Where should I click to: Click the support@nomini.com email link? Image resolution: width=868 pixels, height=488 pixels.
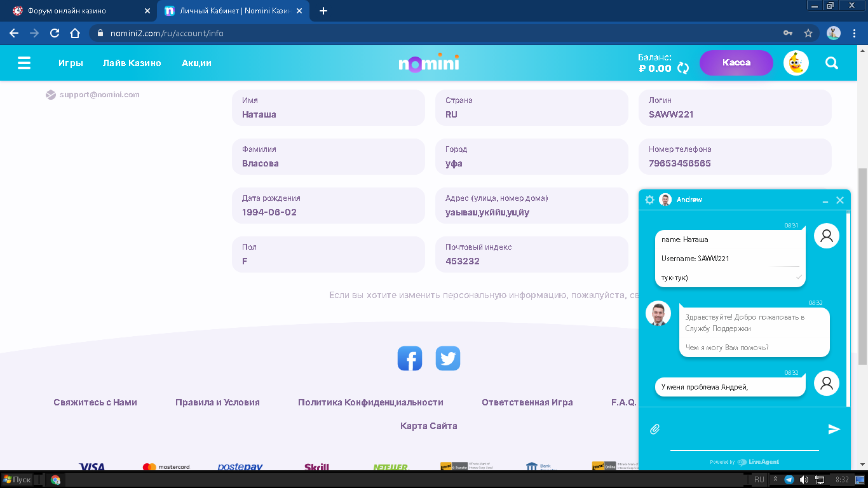coord(99,95)
